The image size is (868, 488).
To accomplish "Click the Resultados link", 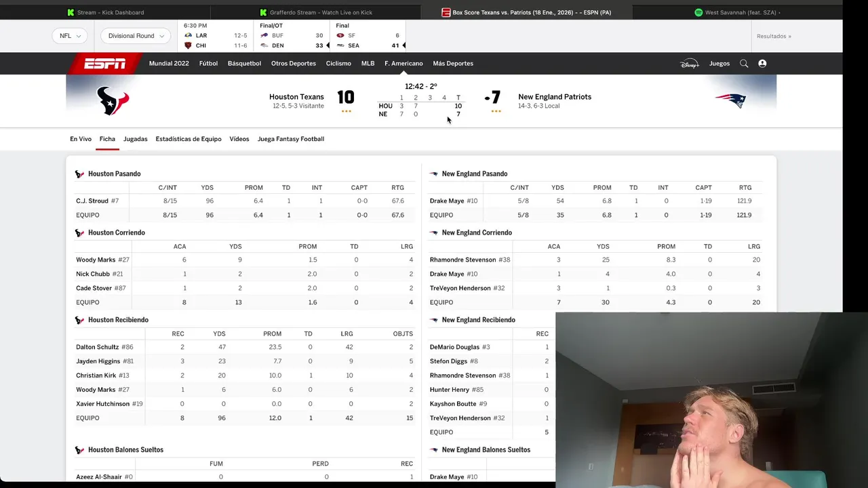I will (x=774, y=37).
